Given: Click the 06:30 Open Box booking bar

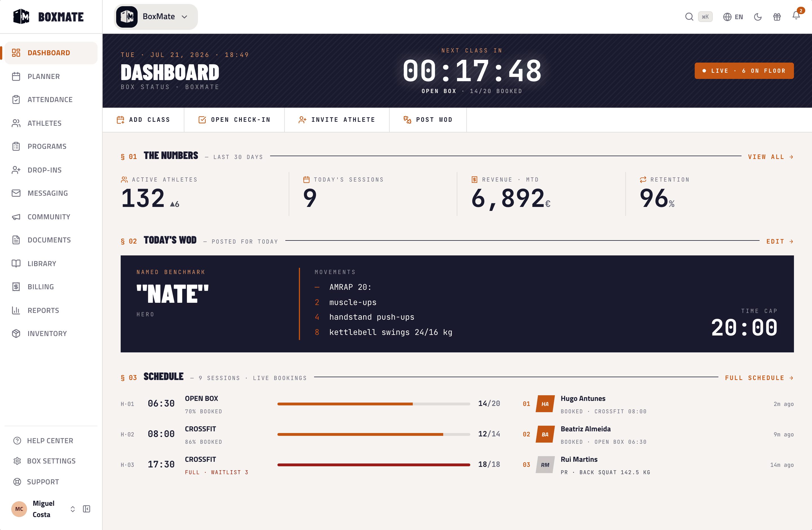Looking at the screenshot, I should tap(374, 404).
